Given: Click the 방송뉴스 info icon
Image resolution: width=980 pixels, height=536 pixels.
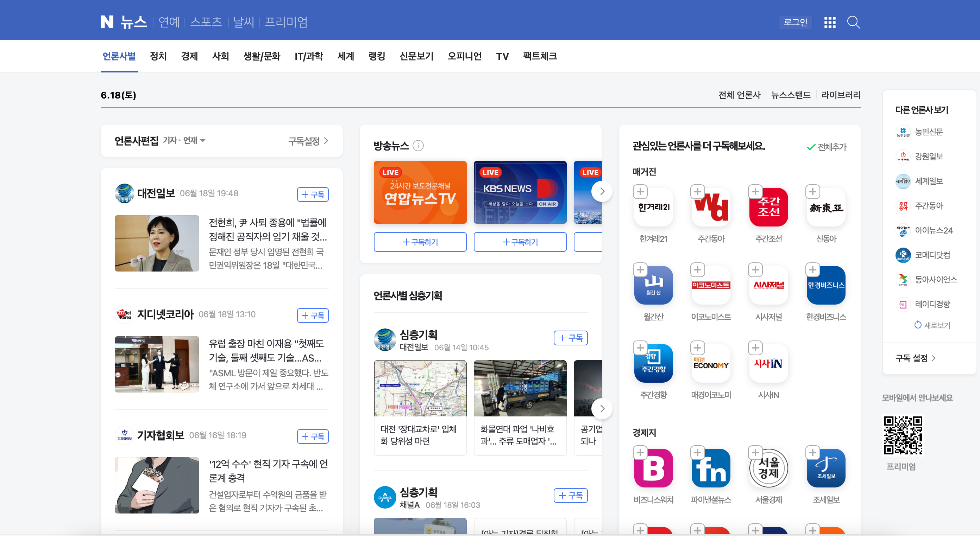Looking at the screenshot, I should [x=418, y=146].
